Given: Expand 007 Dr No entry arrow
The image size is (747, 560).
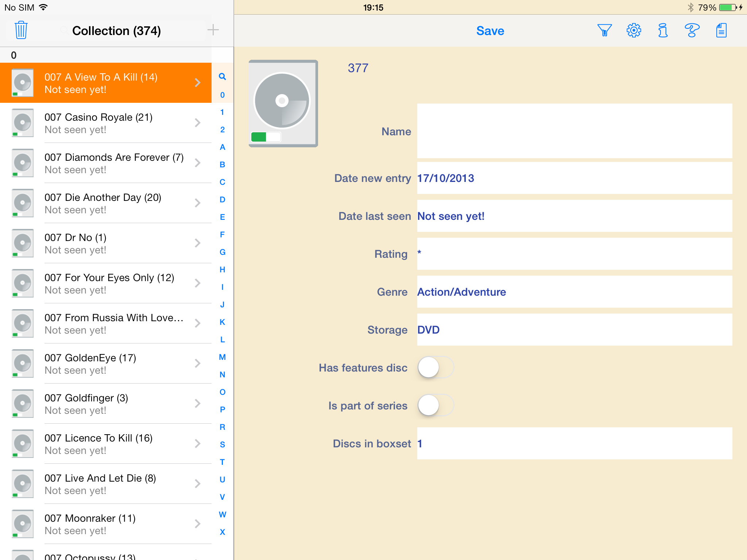Looking at the screenshot, I should coord(197,243).
